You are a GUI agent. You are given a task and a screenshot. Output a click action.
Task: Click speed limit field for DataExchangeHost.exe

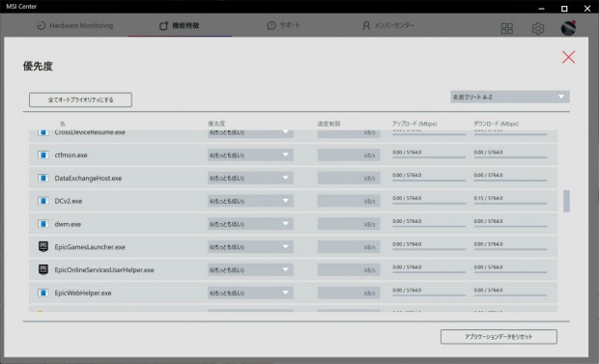click(349, 178)
